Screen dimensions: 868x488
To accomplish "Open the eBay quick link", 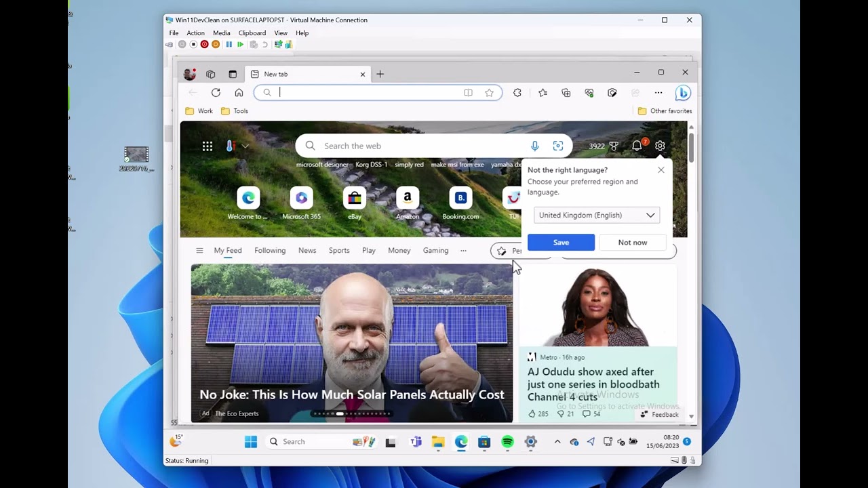I will [x=355, y=203].
